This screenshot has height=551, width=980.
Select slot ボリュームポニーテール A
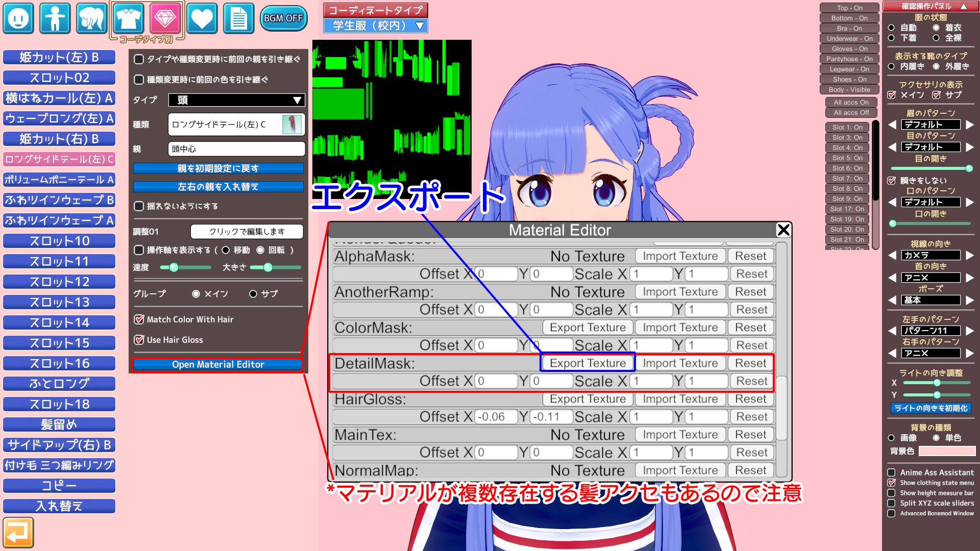tap(59, 180)
